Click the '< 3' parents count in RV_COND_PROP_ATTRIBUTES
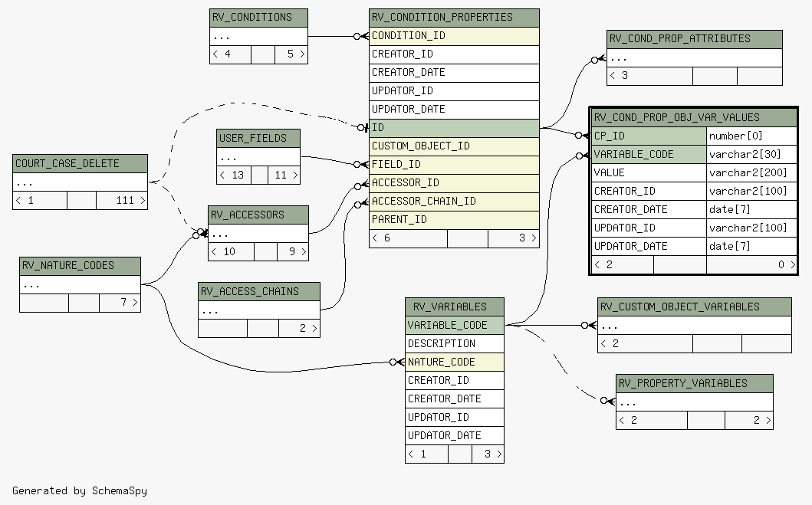The width and height of the screenshot is (812, 505). (649, 76)
